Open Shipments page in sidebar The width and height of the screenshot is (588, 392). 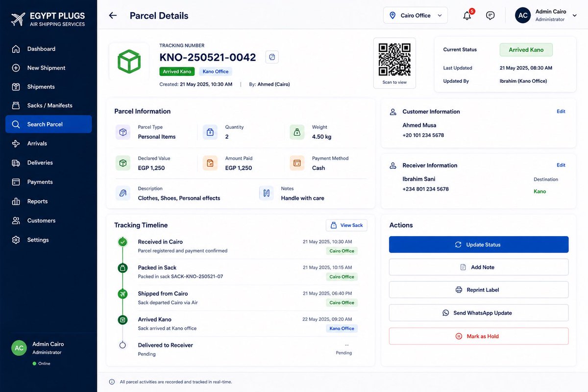[49, 87]
